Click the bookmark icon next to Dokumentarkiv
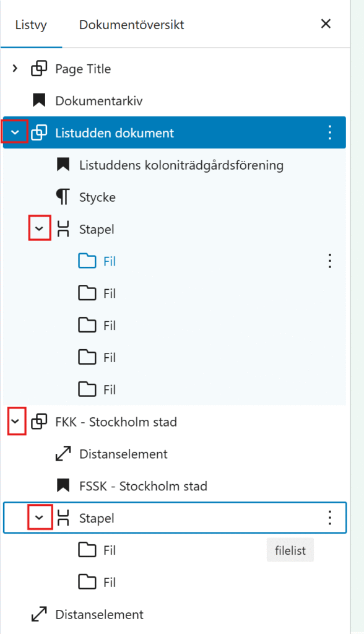The width and height of the screenshot is (364, 634). pos(39,101)
